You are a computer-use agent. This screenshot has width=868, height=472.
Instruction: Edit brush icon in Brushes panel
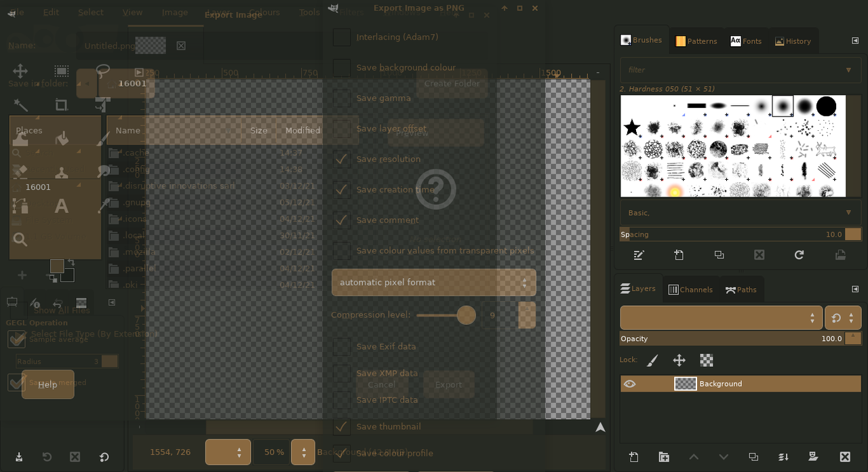coord(639,255)
